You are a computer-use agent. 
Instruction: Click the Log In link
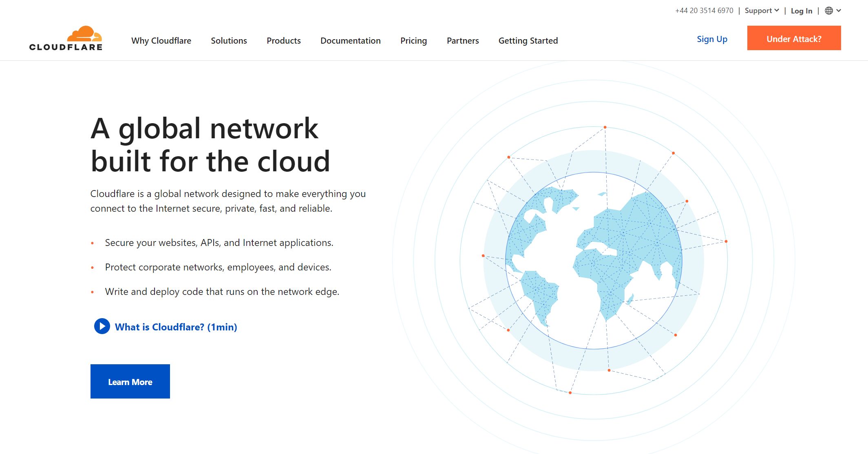click(802, 11)
